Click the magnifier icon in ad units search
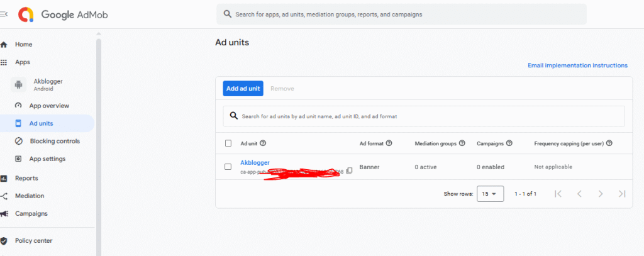 234,116
